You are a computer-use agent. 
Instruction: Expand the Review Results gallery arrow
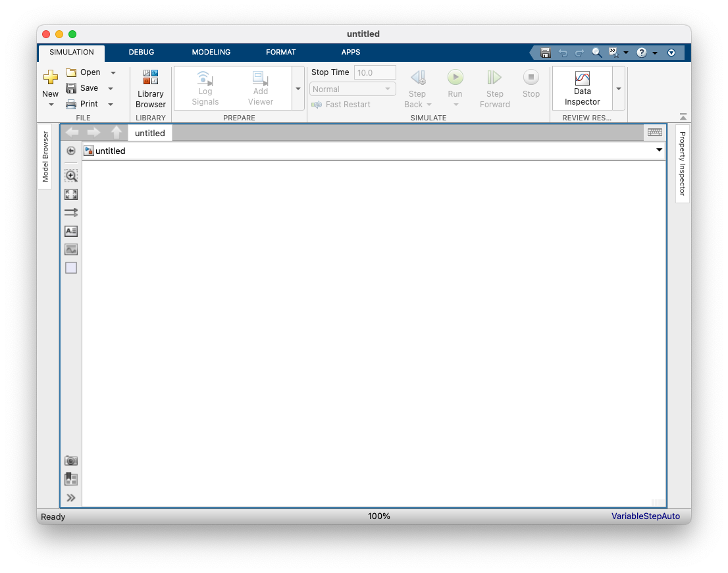click(619, 89)
